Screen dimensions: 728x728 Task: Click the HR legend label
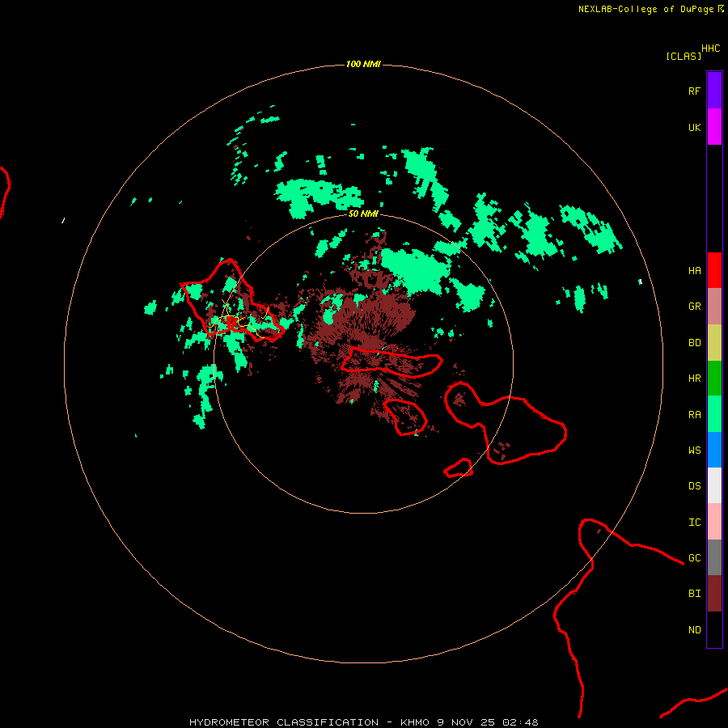tap(694, 379)
